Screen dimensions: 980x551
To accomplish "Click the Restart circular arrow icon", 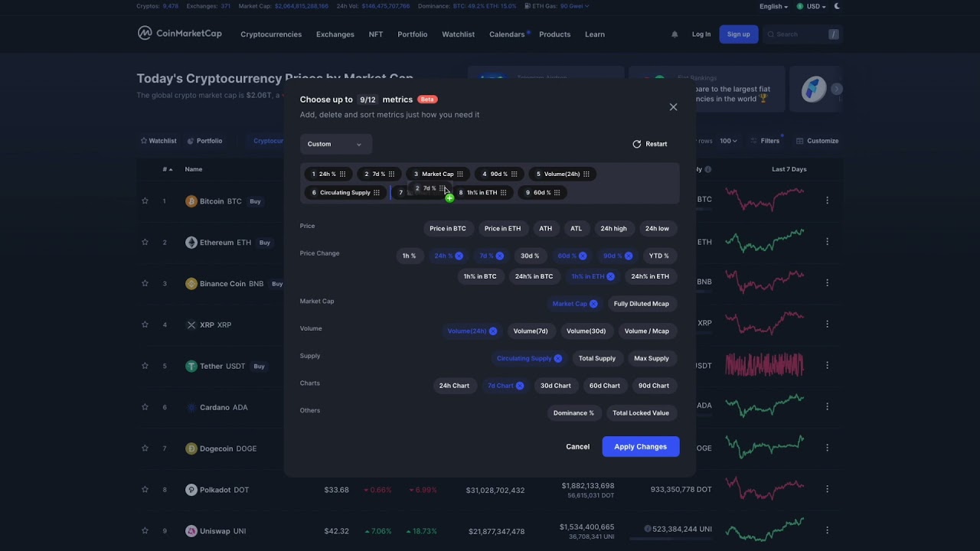I will click(x=636, y=144).
